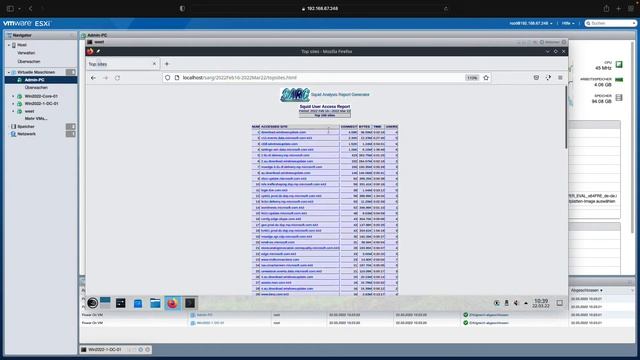Open Squid Analysis Report Generator link
The image size is (640, 360).
tap(340, 94)
